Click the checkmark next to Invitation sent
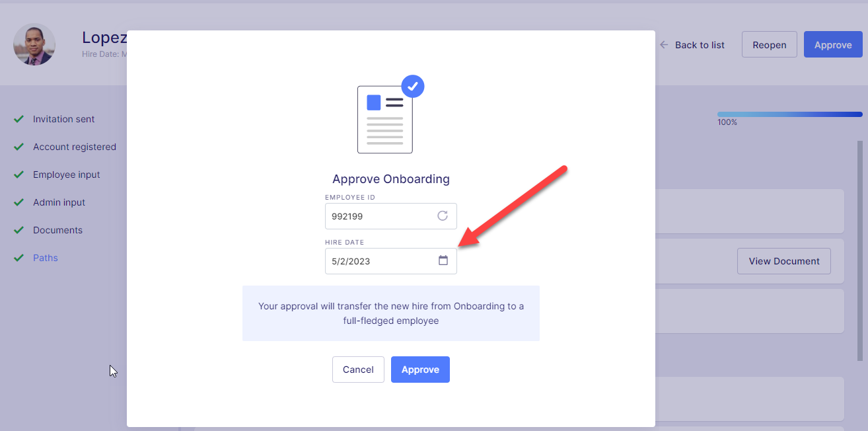The image size is (868, 431). coord(19,119)
